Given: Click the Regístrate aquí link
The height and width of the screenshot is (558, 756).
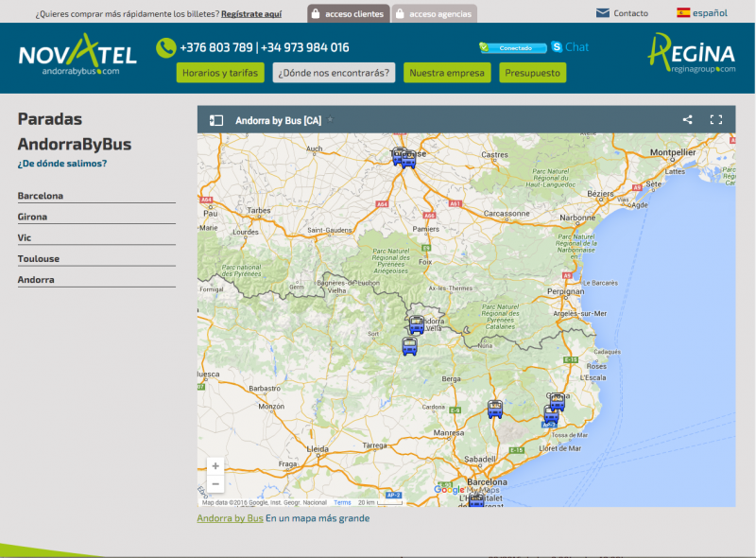Looking at the screenshot, I should (x=251, y=14).
